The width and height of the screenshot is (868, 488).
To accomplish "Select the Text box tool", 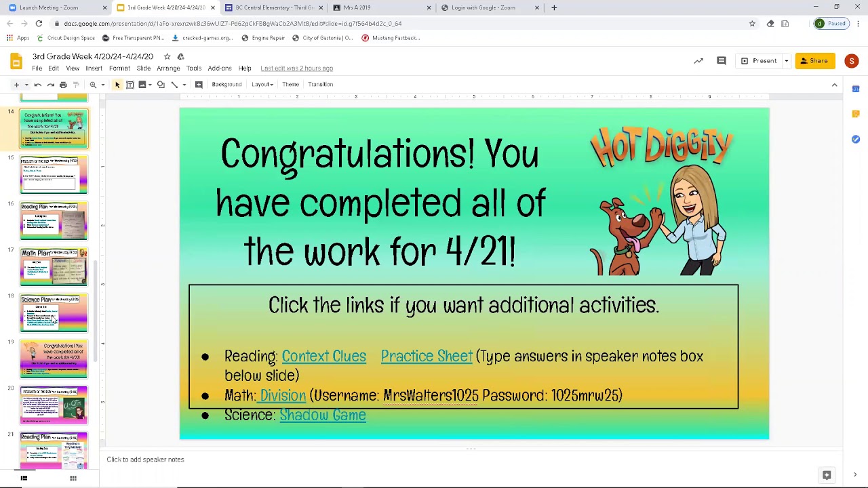I will [x=130, y=85].
